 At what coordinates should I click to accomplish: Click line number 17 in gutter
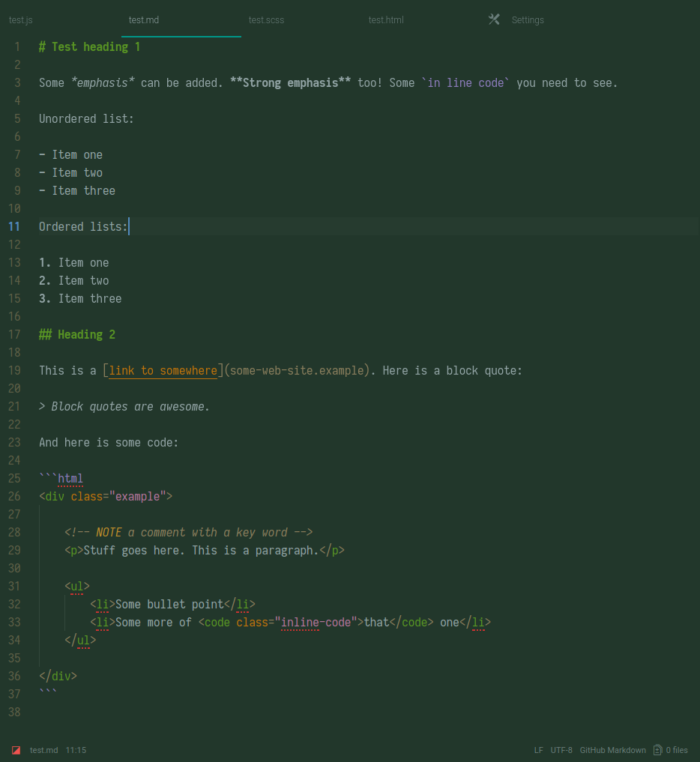[14, 334]
